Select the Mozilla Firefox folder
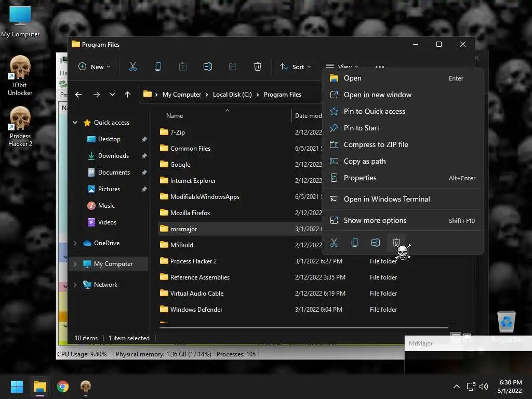The height and width of the screenshot is (399, 532). point(190,213)
